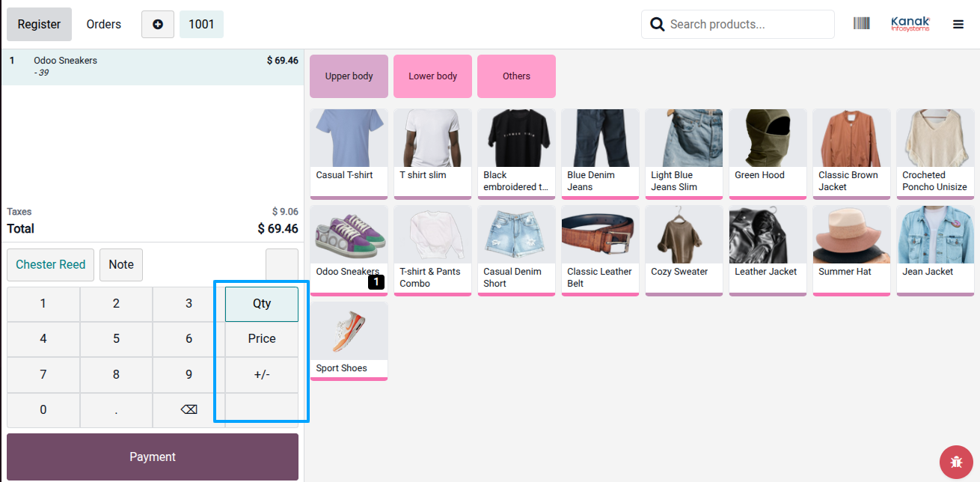The image size is (980, 482).
Task: Click numpad key 7
Action: click(43, 374)
